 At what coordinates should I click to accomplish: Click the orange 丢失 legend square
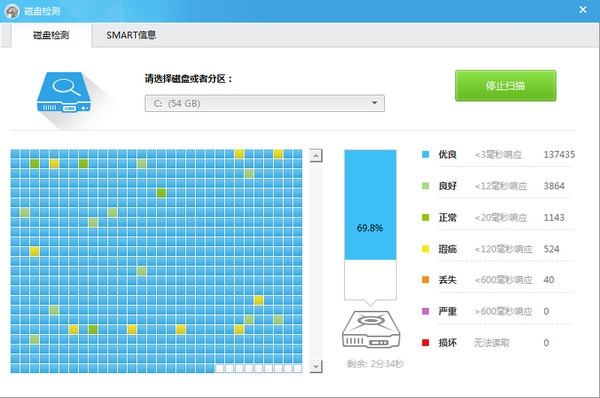425,280
